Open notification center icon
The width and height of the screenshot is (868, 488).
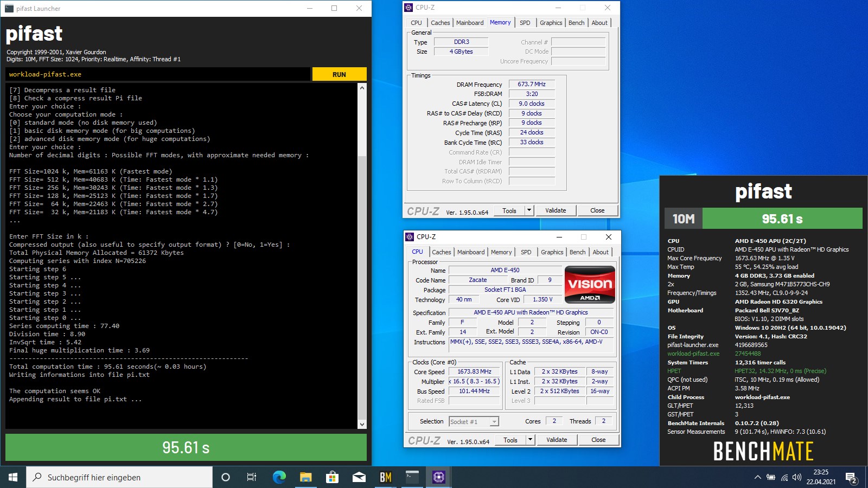point(851,478)
